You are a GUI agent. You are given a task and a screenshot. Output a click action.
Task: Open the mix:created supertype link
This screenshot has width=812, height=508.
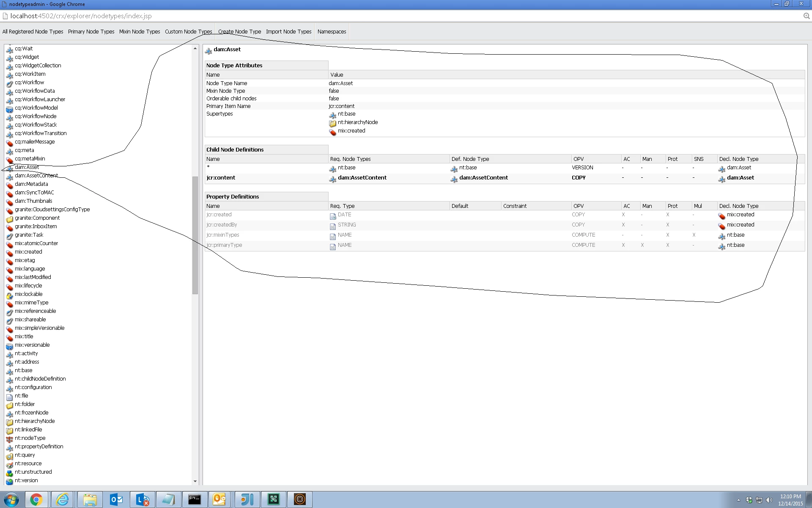click(351, 131)
